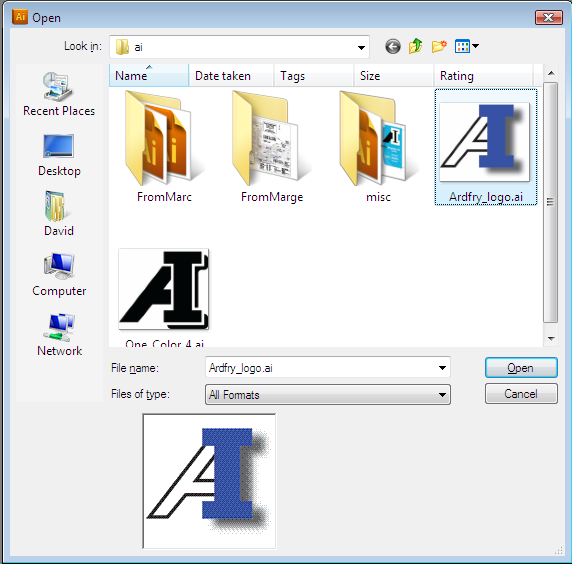Expand the File name dropdown arrow
This screenshot has width=572, height=564.
coord(442,368)
